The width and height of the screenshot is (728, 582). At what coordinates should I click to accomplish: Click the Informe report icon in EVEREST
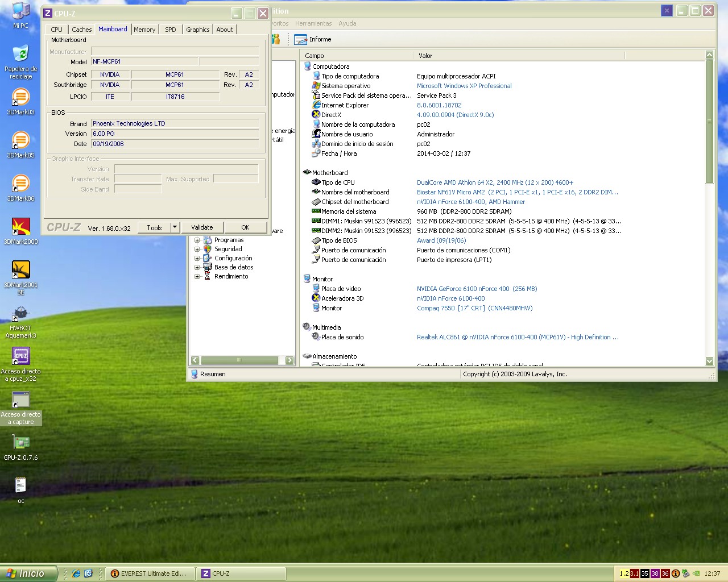pos(300,39)
